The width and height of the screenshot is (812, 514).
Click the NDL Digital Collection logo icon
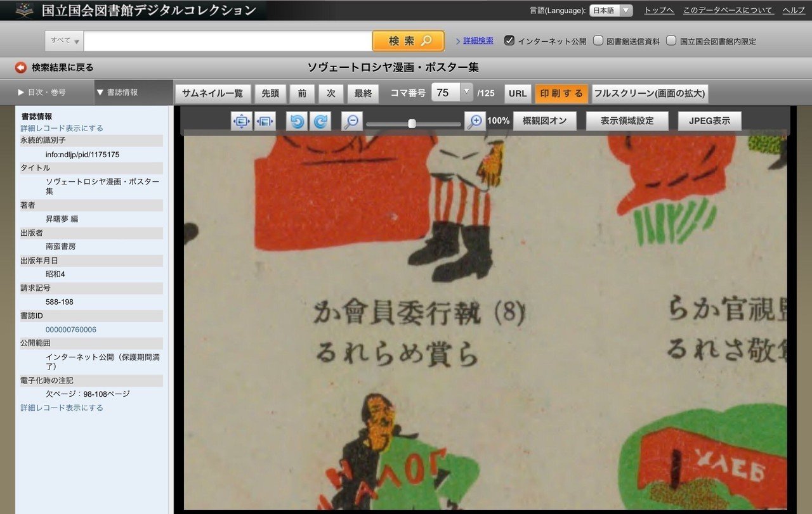pyautogui.click(x=24, y=10)
